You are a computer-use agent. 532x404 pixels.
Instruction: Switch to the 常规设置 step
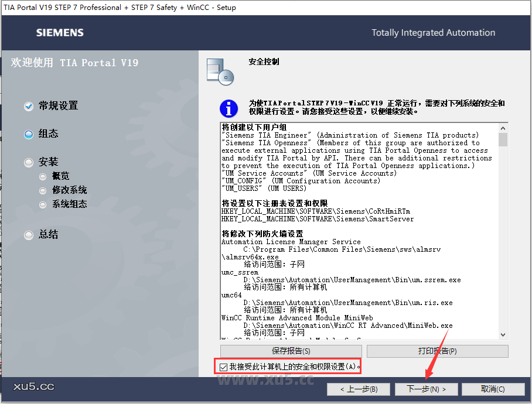pyautogui.click(x=57, y=106)
